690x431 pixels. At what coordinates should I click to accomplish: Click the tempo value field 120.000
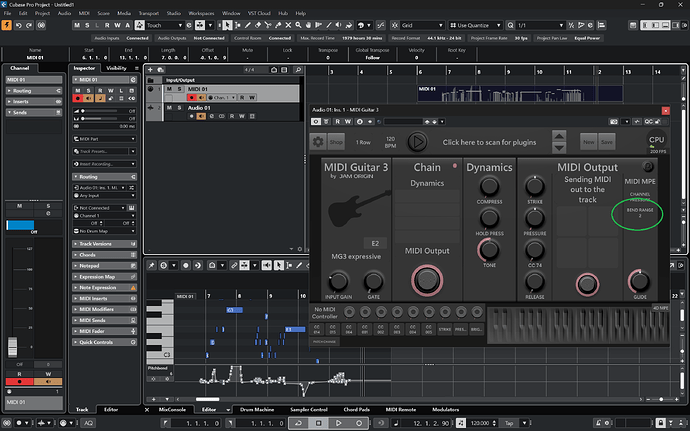[480, 423]
